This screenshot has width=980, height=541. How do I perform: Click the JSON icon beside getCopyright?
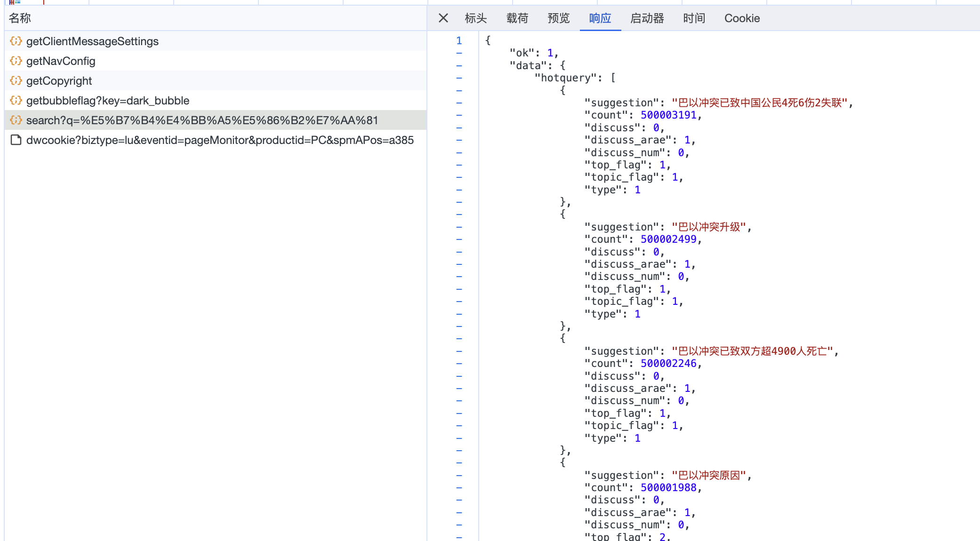pyautogui.click(x=16, y=81)
